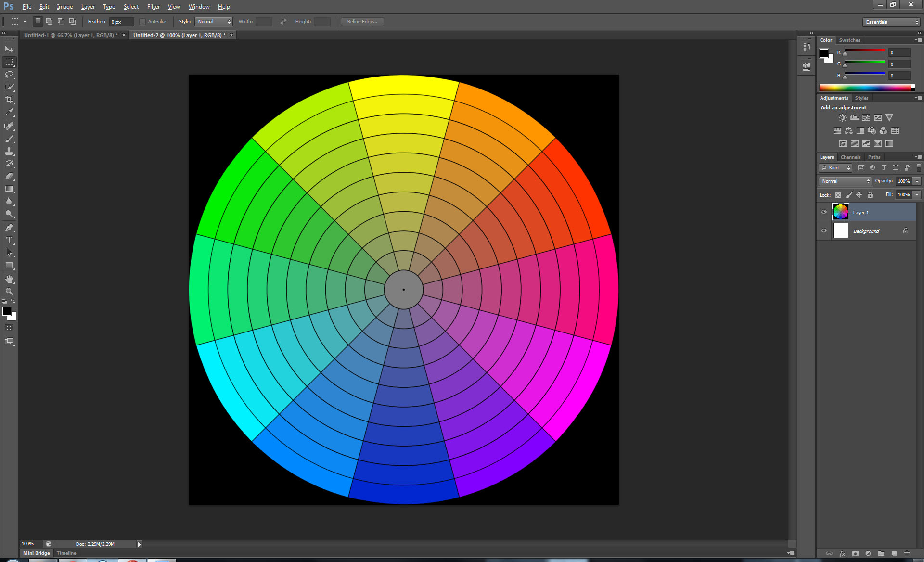Screen dimensions: 924x562
Task: Open the blending mode dropdown
Action: pyautogui.click(x=845, y=181)
